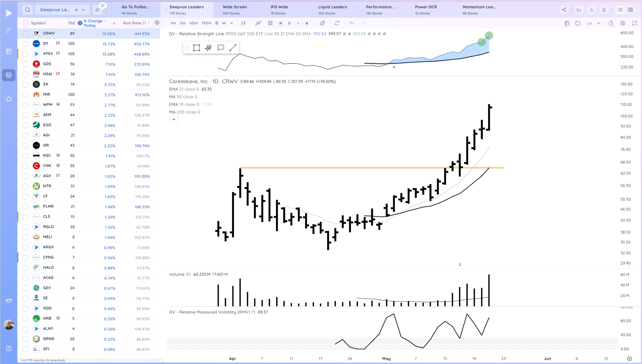Open the search magnifier icon
Image resolution: width=642 pixels, height=364 pixels.
28,10
